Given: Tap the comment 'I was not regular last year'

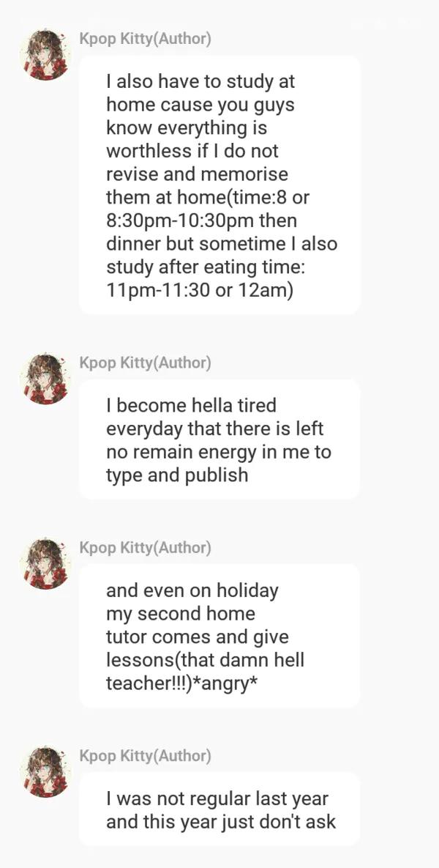Looking at the screenshot, I should point(219,809).
